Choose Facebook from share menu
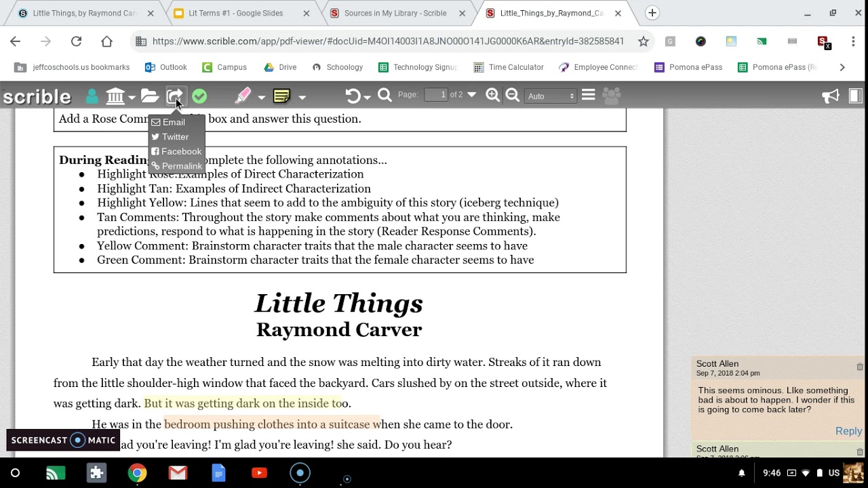868x488 pixels. [x=176, y=151]
